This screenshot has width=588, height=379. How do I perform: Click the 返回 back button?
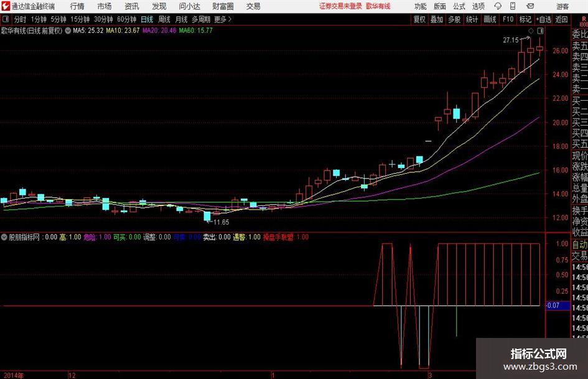pyautogui.click(x=561, y=19)
